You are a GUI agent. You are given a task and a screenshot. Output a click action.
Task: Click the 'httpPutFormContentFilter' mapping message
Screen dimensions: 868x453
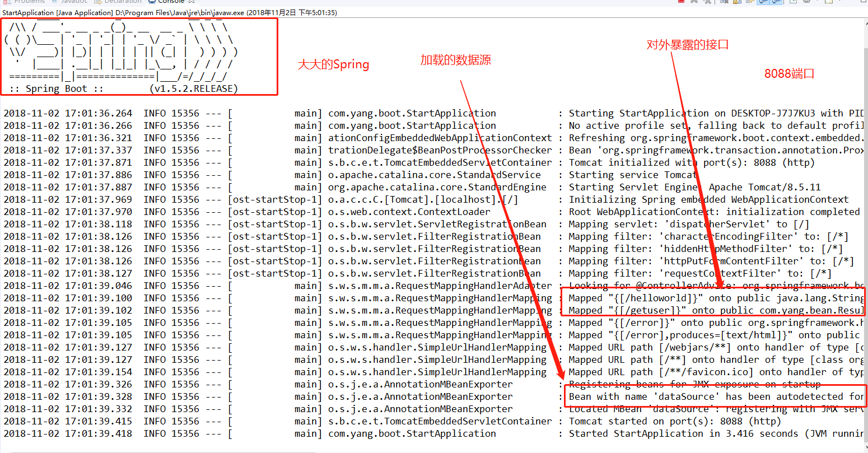point(711,261)
